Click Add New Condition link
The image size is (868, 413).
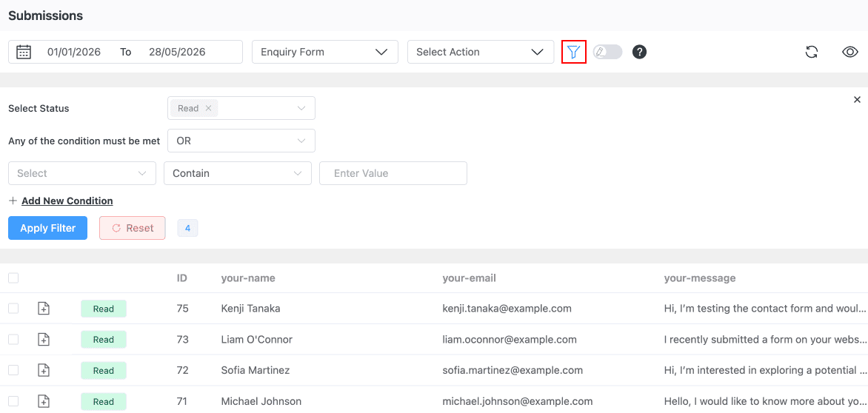point(67,201)
